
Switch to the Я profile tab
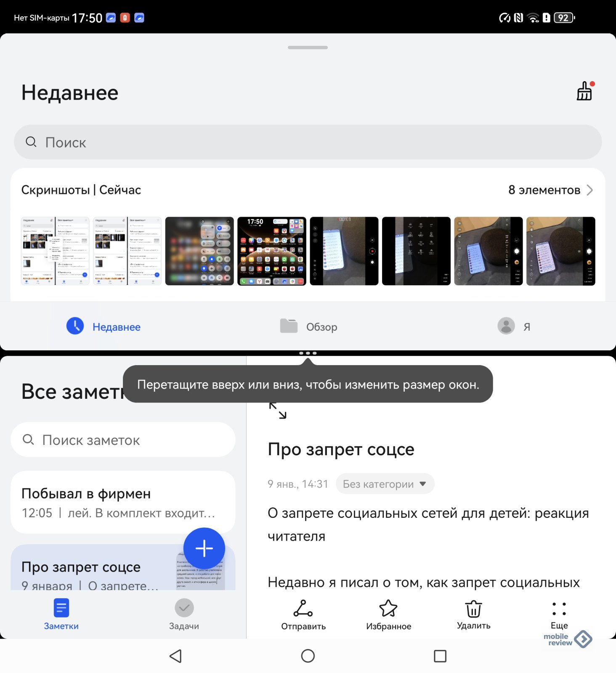click(514, 326)
